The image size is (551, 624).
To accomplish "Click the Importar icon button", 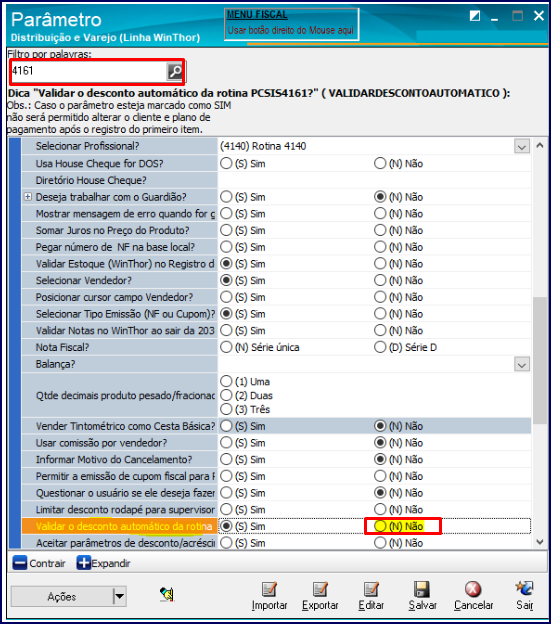I will point(269,589).
